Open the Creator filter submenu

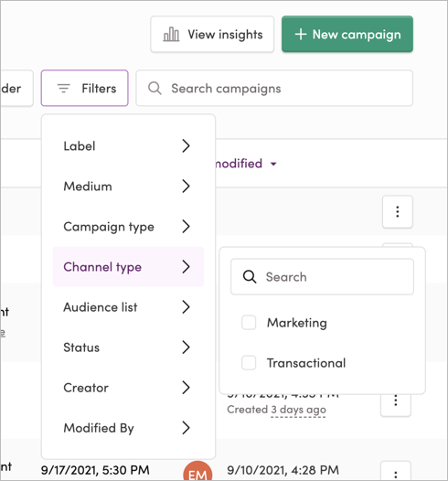pos(128,388)
